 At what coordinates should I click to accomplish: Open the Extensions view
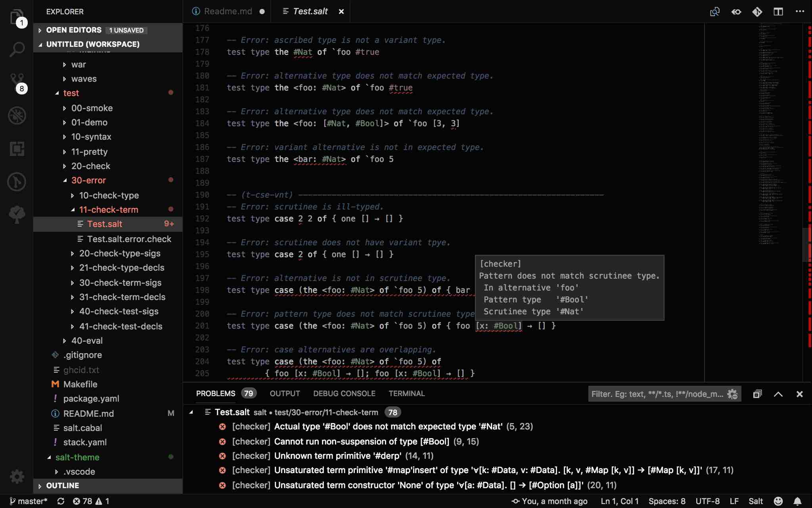[x=17, y=149]
